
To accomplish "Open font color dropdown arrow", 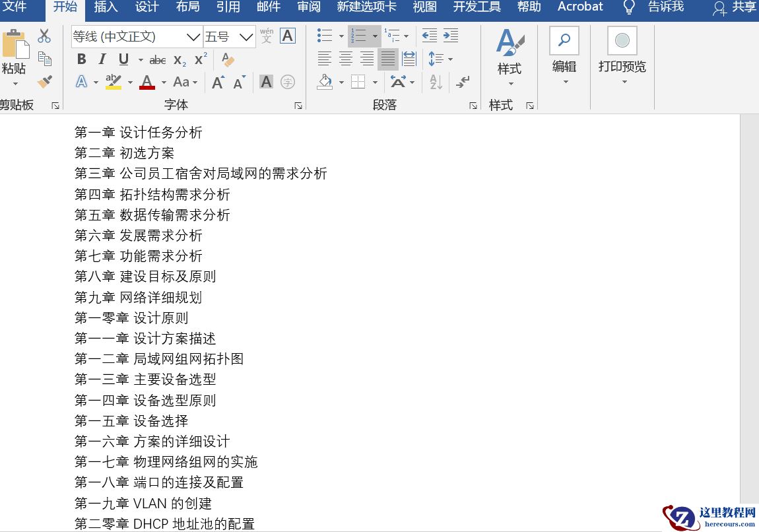I will pyautogui.click(x=164, y=83).
